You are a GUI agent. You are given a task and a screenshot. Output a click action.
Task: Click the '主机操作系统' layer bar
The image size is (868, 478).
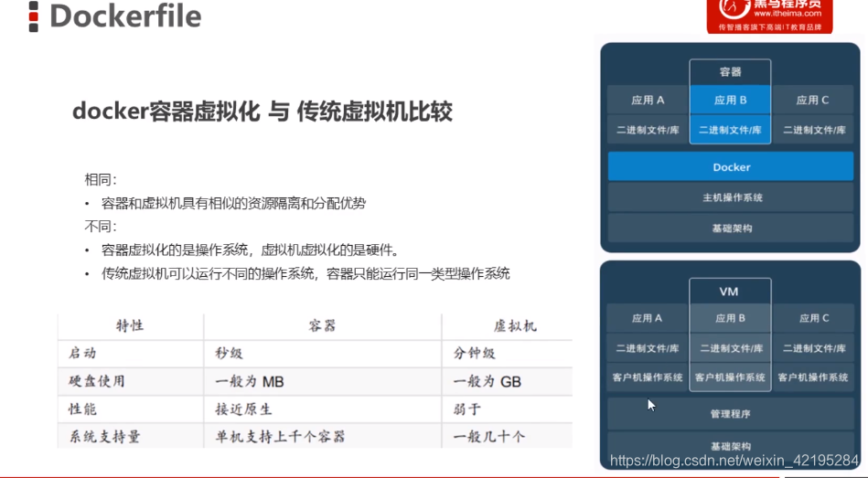point(731,197)
